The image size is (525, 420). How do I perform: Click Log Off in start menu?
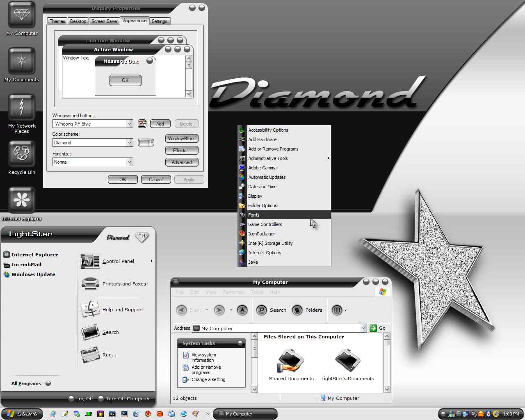pyautogui.click(x=81, y=399)
